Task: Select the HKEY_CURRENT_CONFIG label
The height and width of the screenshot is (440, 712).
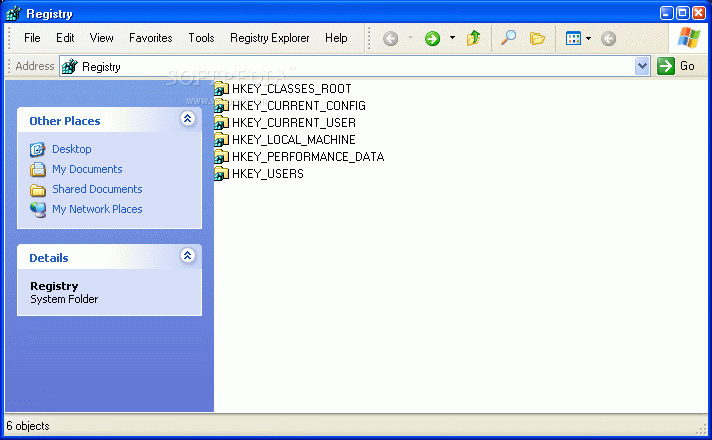Action: pos(299,106)
